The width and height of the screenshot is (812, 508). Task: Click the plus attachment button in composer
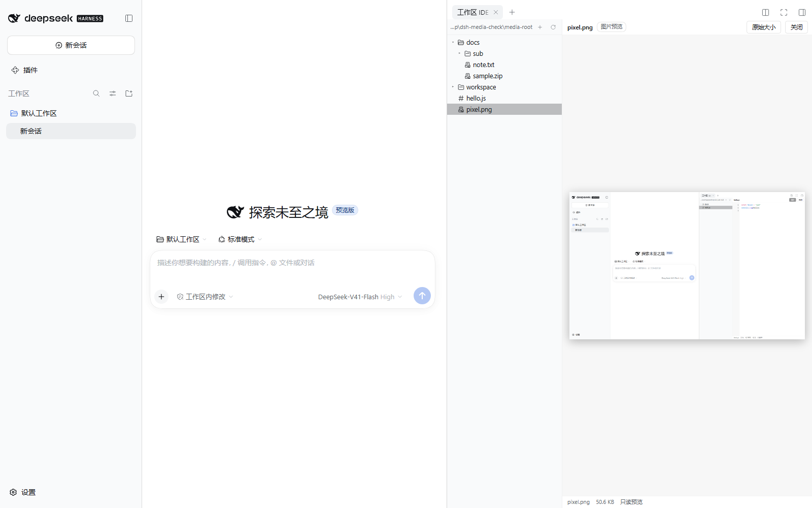[161, 297]
